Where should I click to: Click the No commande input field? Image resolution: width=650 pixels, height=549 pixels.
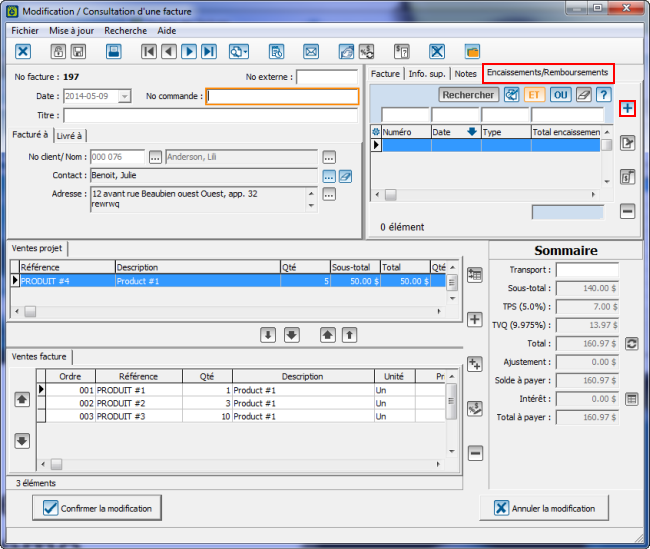(x=282, y=97)
